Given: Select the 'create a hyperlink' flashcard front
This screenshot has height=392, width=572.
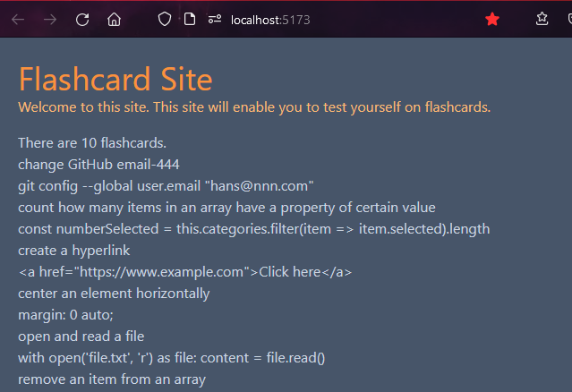Looking at the screenshot, I should (74, 251).
